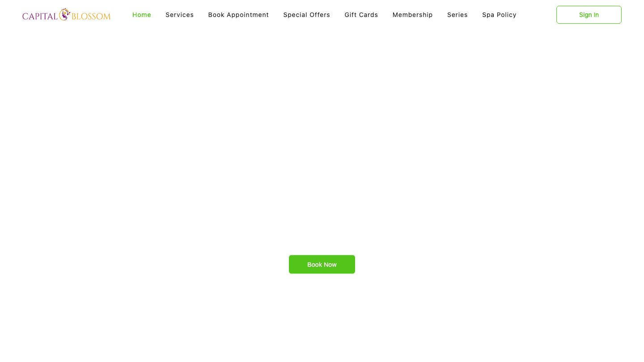This screenshot has width=644, height=362.
Task: Click the golden Blossom wordmark
Action: tap(91, 17)
